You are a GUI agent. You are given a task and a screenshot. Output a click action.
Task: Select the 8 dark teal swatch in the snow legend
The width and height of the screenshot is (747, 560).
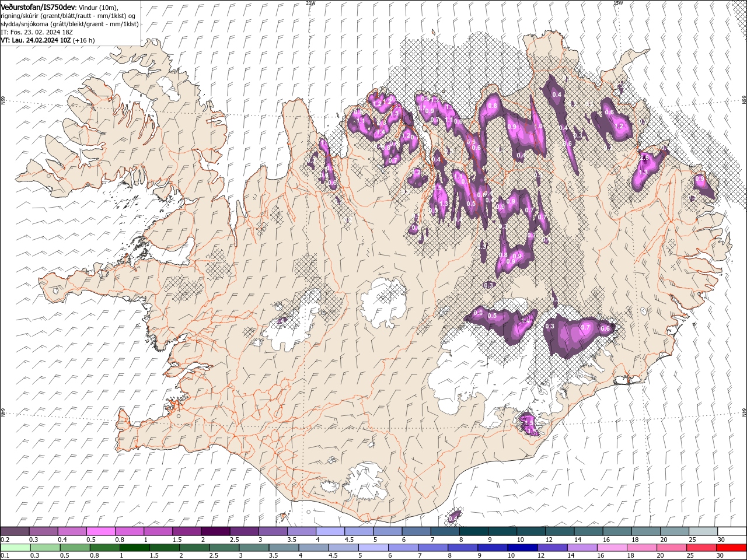473,531
